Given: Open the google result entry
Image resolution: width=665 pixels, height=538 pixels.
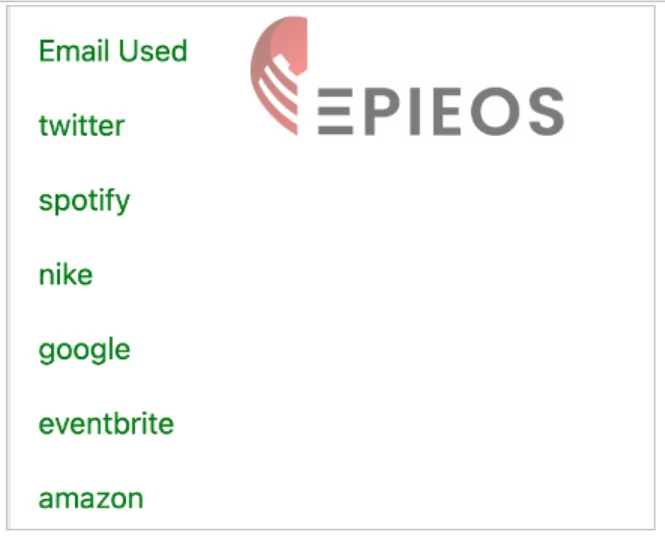Looking at the screenshot, I should [x=84, y=351].
